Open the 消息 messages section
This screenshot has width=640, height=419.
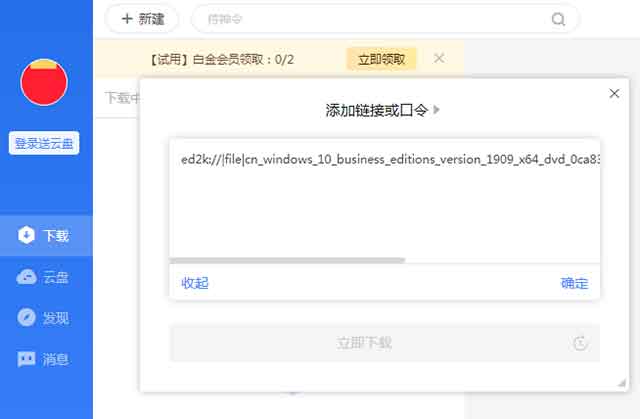tap(46, 358)
